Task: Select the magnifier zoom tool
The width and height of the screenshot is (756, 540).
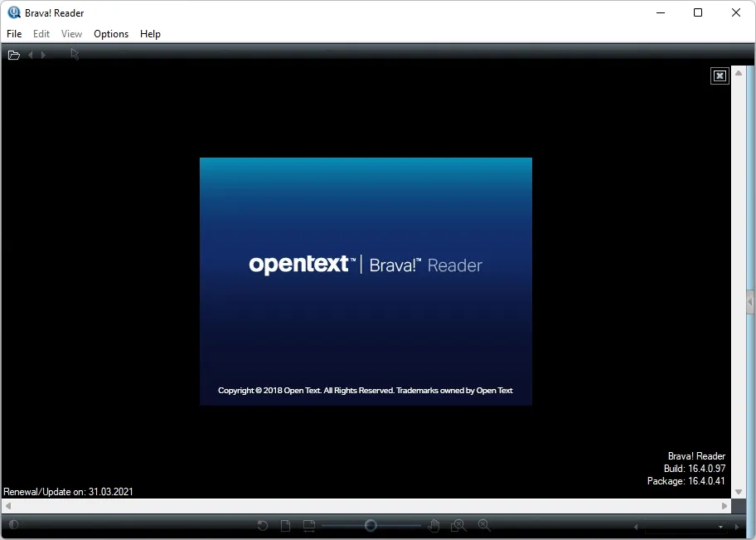Action: click(484, 525)
